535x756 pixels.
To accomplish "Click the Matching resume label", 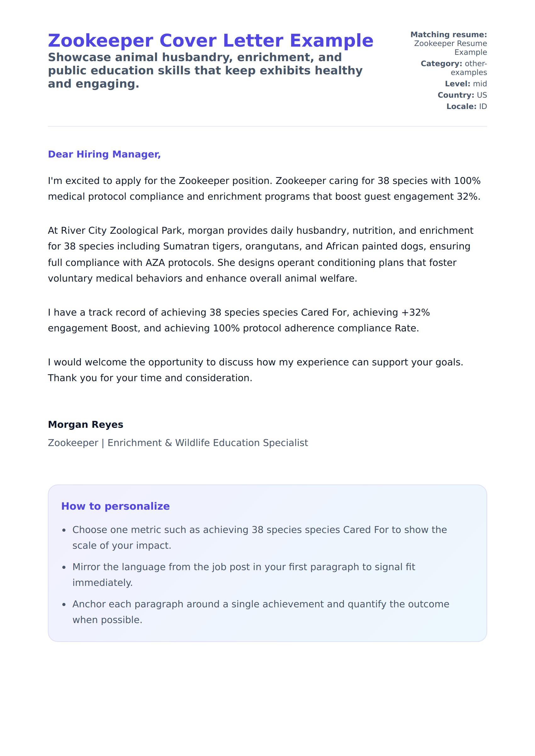I will [448, 35].
